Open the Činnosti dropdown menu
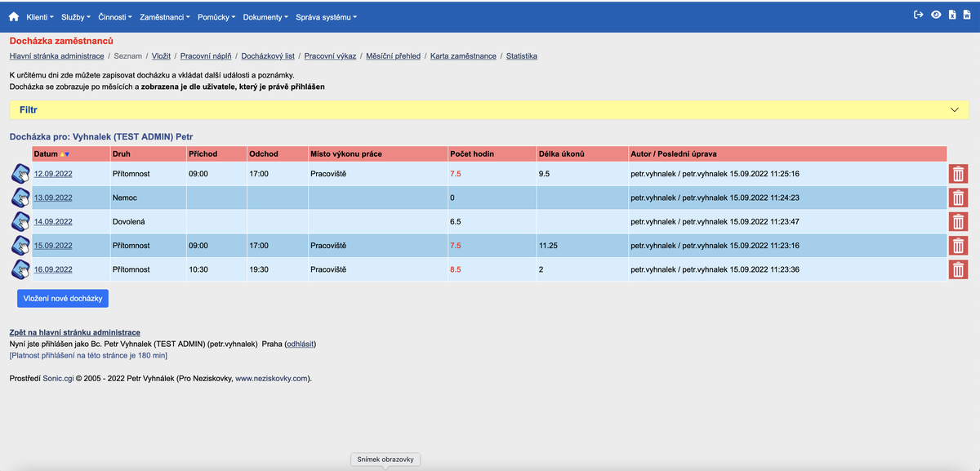 [114, 16]
